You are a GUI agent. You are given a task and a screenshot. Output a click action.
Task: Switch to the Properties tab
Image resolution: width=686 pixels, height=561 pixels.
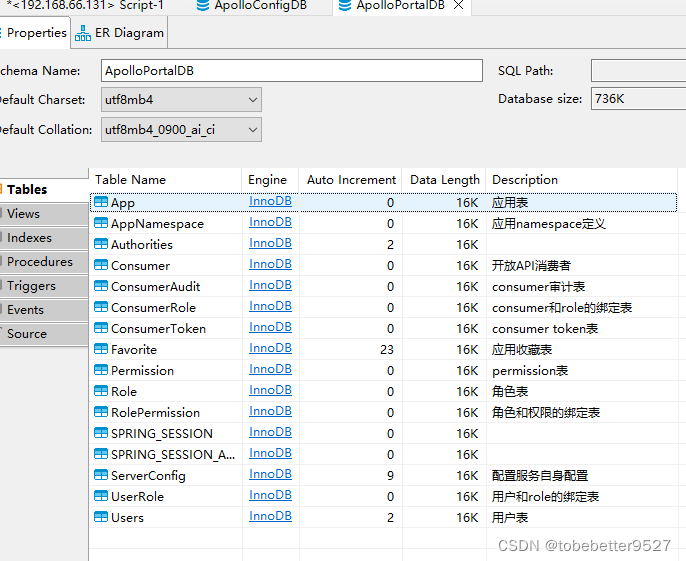tap(35, 32)
